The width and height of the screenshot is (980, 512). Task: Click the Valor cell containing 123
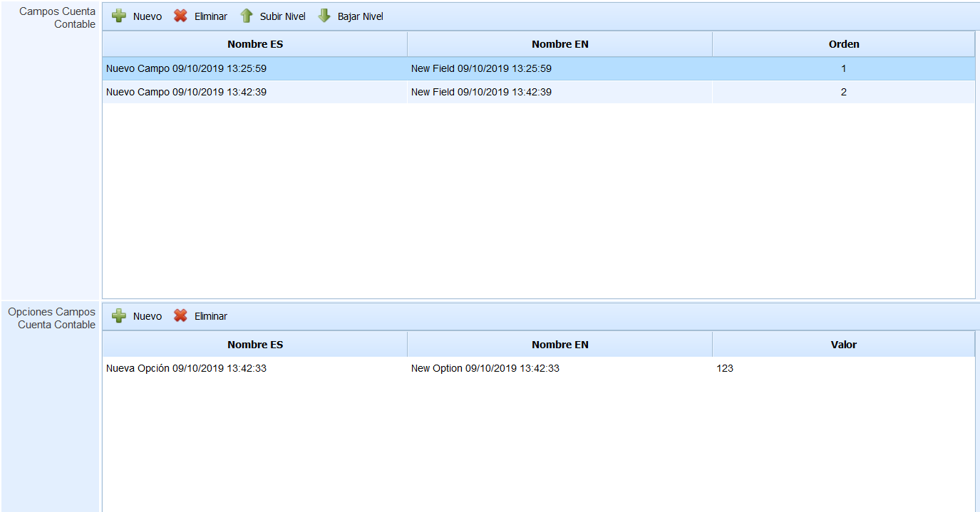coord(725,369)
